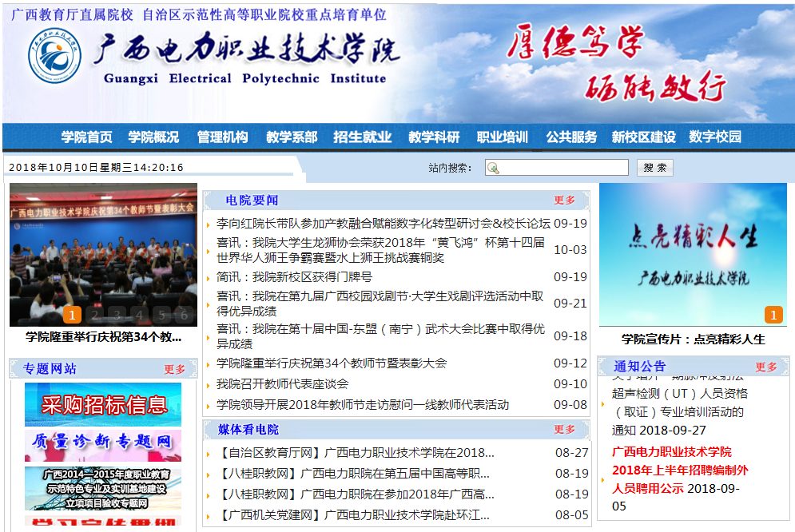The width and height of the screenshot is (795, 532).
Task: Click 更多 in 电院要闻 section
Action: [564, 200]
